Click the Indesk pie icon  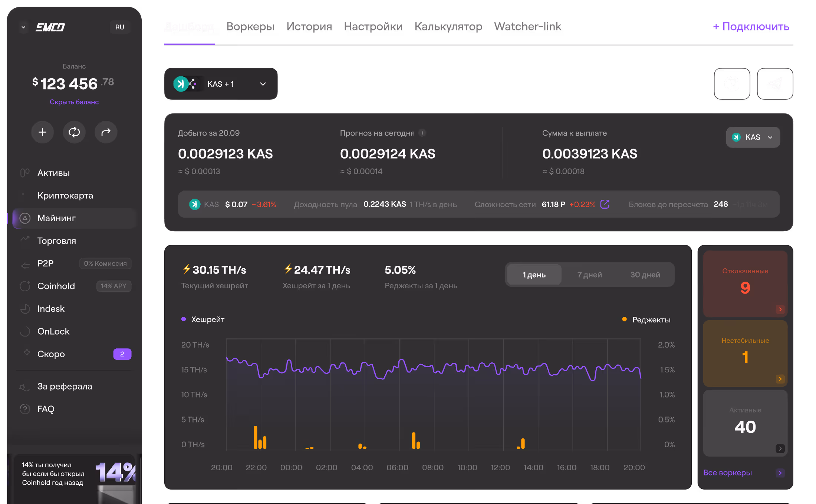coord(25,309)
